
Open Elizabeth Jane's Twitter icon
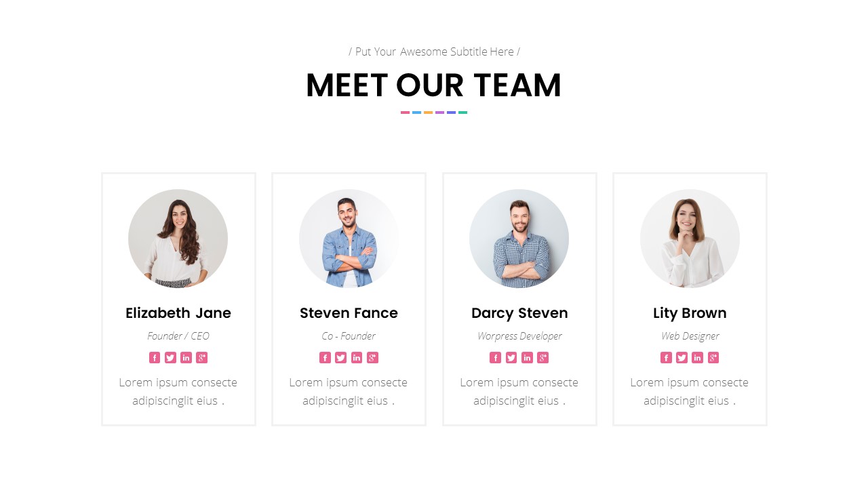click(170, 358)
